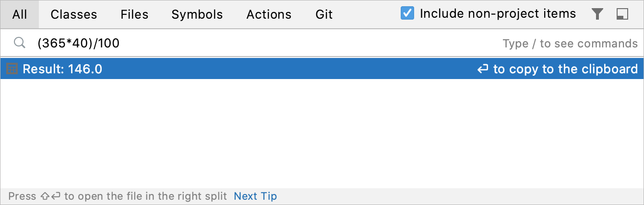Click 'to copy to the clipboard' text

[x=565, y=69]
